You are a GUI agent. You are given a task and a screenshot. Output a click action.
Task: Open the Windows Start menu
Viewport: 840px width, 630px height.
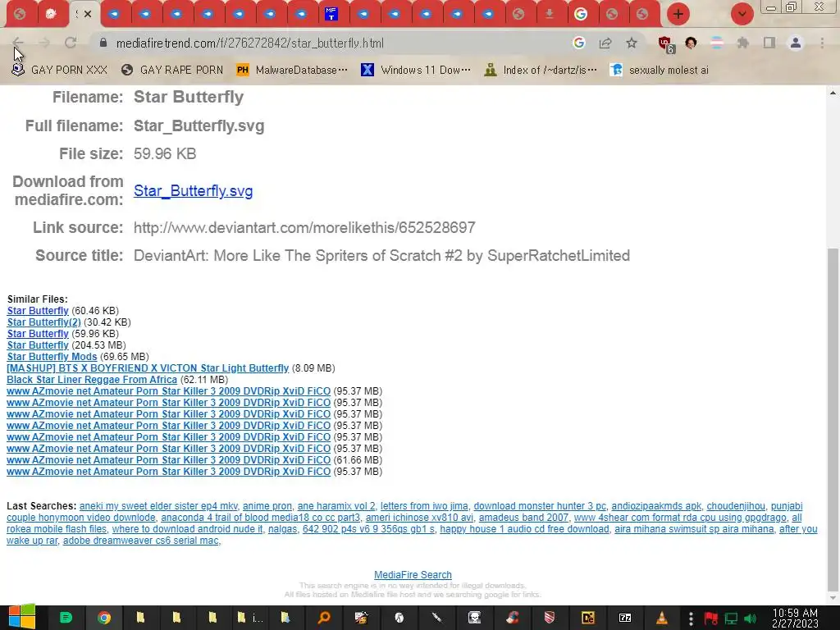click(x=21, y=617)
